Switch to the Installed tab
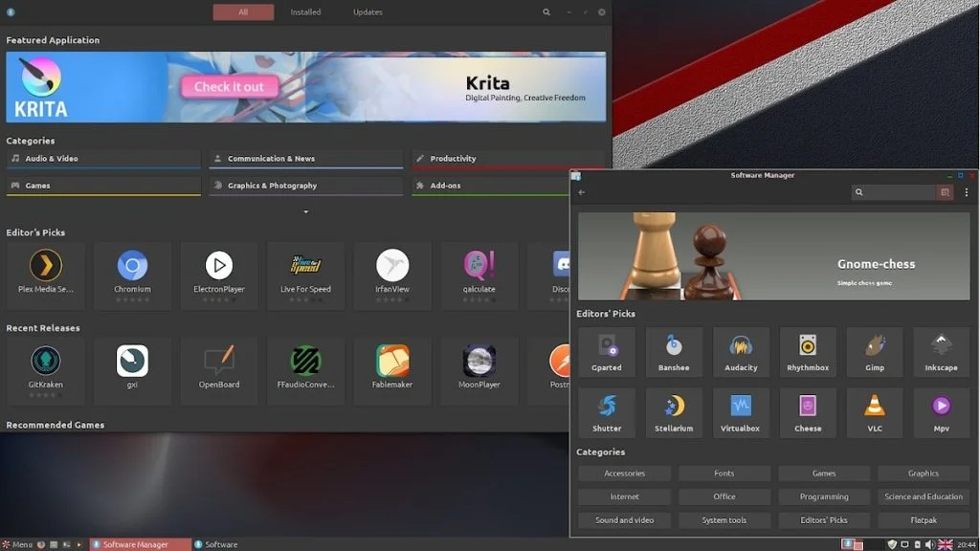Image resolution: width=980 pixels, height=551 pixels. click(304, 11)
